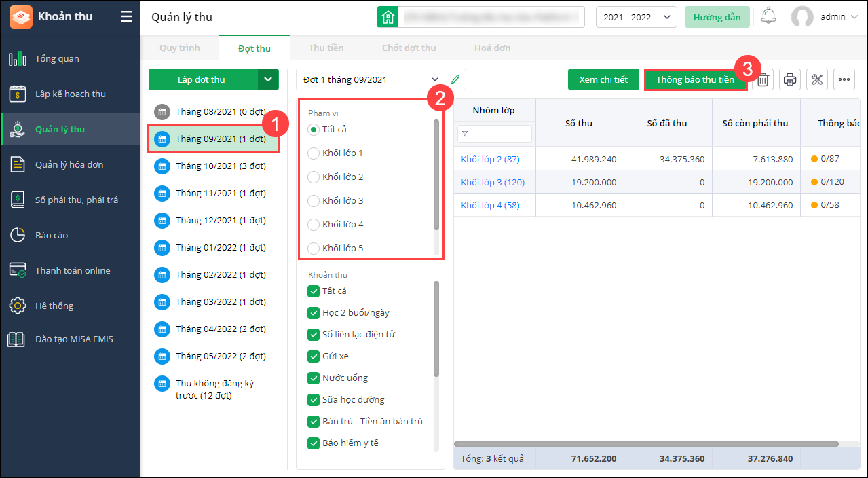Click the Lập đợt thu button
The image size is (868, 478).
tap(203, 79)
